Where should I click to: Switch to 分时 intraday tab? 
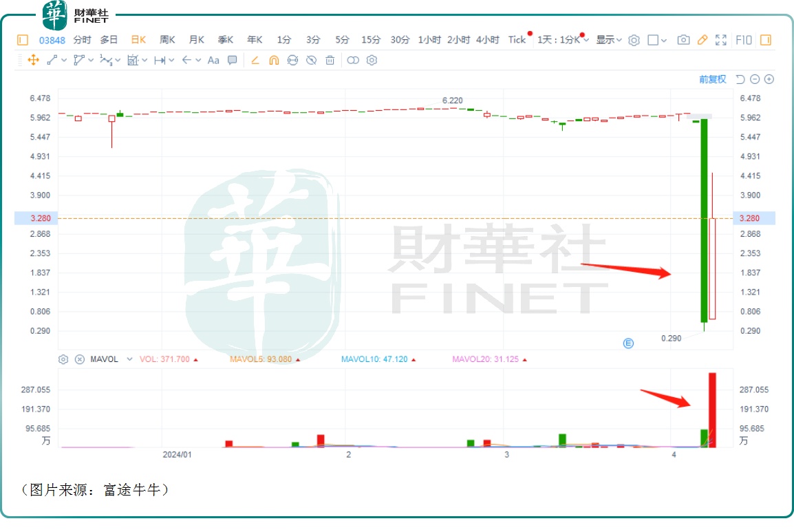click(x=82, y=40)
